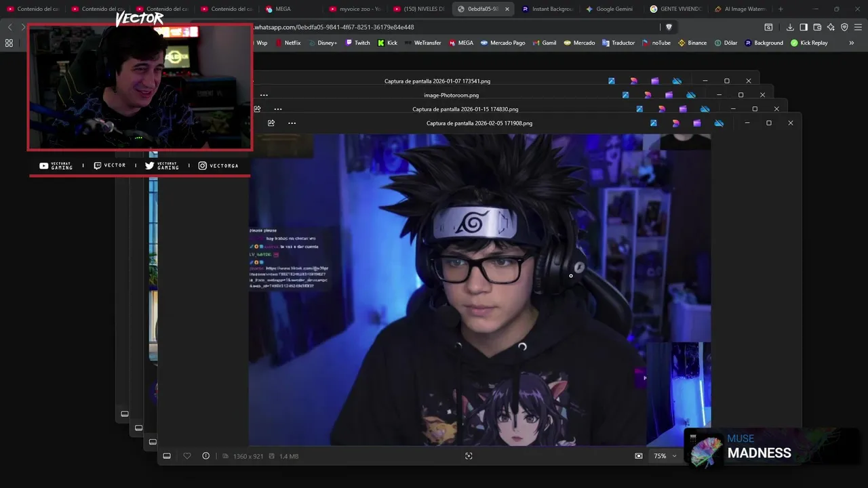Toggle the browser sidebar panel icon

tap(804, 27)
